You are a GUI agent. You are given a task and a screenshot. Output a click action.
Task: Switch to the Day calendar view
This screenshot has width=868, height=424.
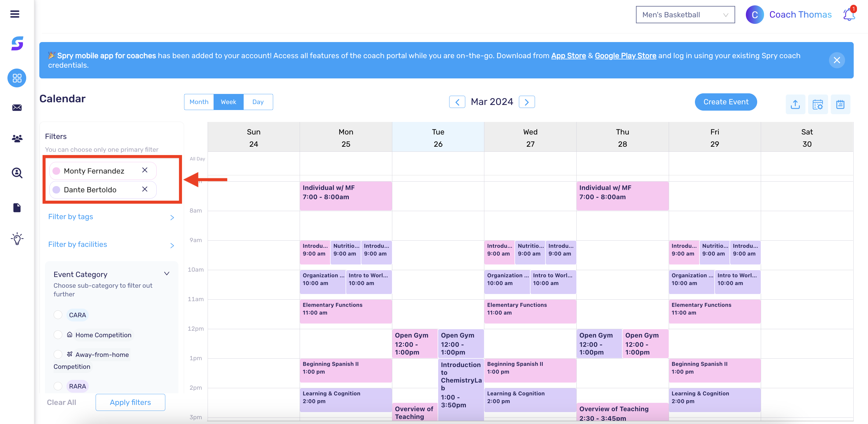pos(258,102)
